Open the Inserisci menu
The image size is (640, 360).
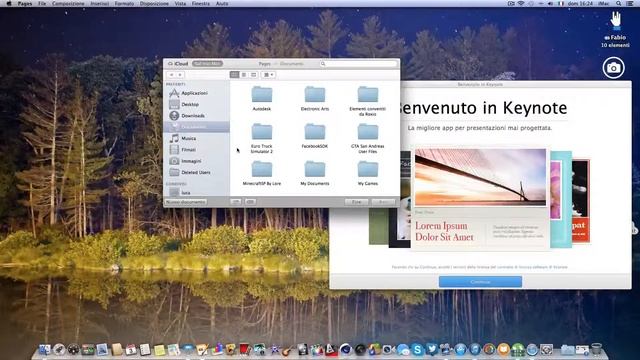[100, 3]
